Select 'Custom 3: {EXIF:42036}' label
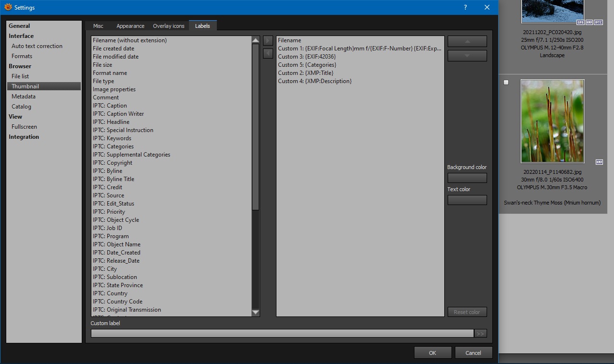This screenshot has height=364, width=614. tap(307, 57)
